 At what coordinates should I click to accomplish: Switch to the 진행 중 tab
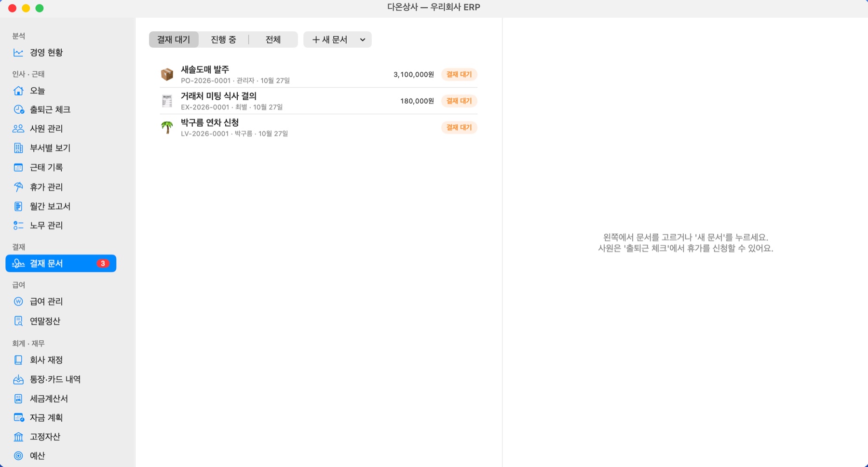click(223, 40)
